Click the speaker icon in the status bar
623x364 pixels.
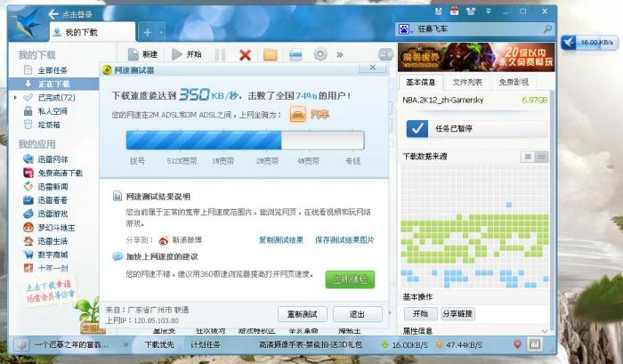coord(21,345)
